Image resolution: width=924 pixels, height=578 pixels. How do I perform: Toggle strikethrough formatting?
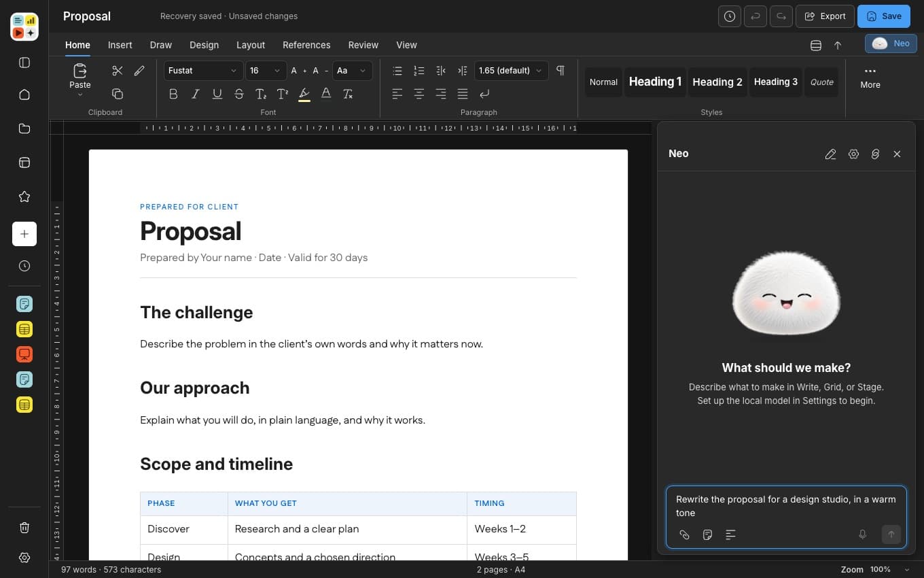[x=238, y=94]
